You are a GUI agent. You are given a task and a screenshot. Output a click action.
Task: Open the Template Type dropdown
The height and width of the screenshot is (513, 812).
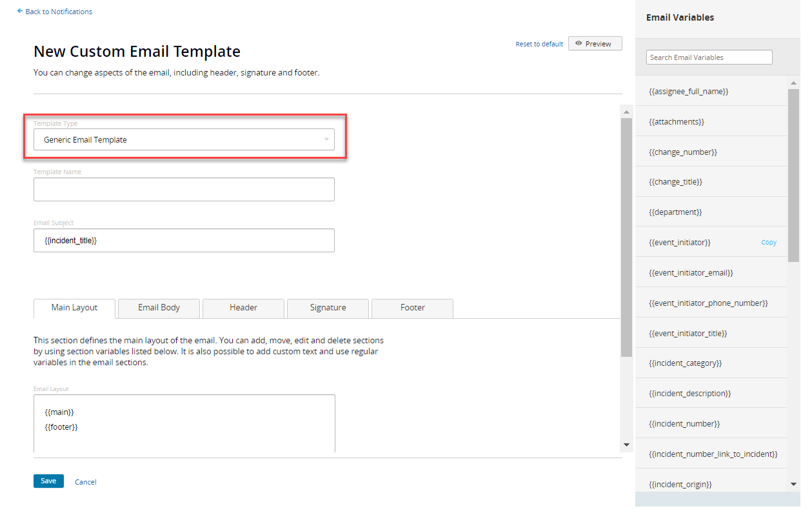(184, 139)
